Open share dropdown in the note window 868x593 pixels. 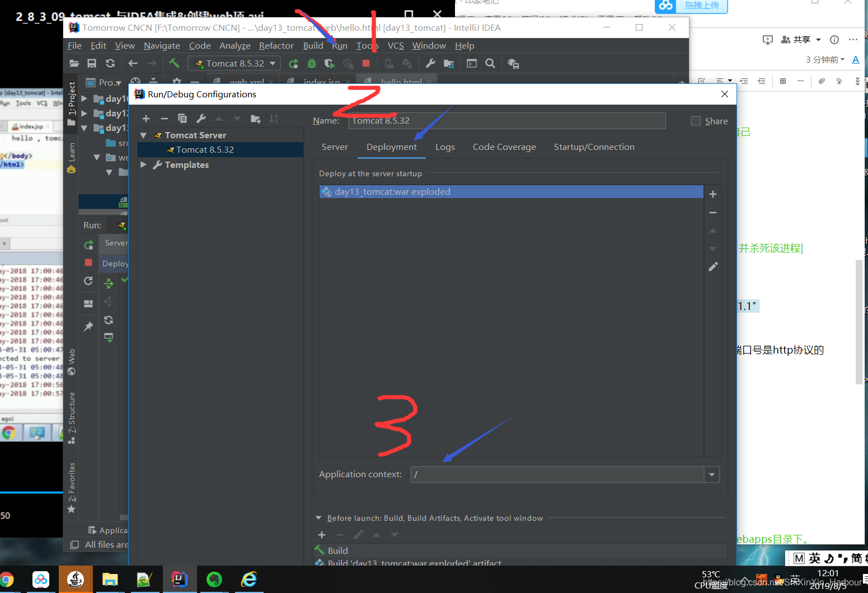[818, 40]
